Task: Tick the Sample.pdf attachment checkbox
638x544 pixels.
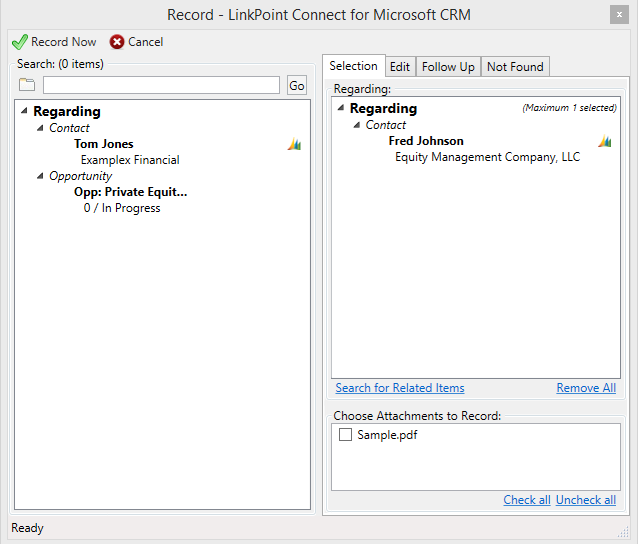Action: pyautogui.click(x=345, y=435)
